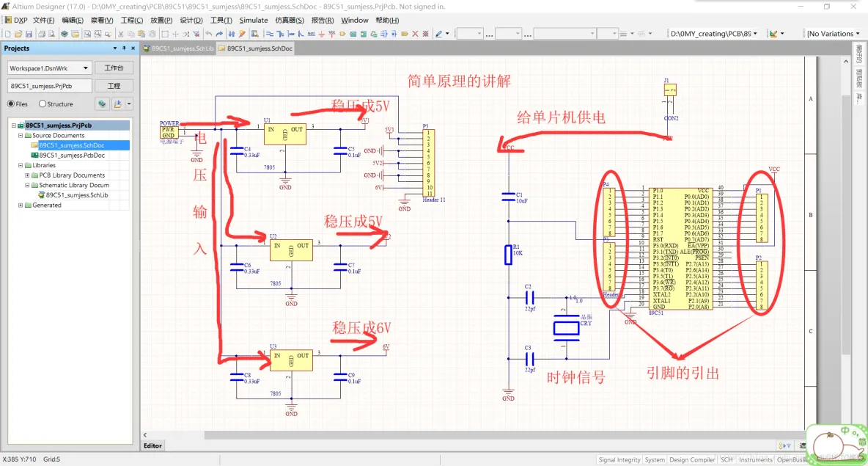This screenshot has width=868, height=466.
Task: Zoom to fit all objects icon
Action: point(87,34)
